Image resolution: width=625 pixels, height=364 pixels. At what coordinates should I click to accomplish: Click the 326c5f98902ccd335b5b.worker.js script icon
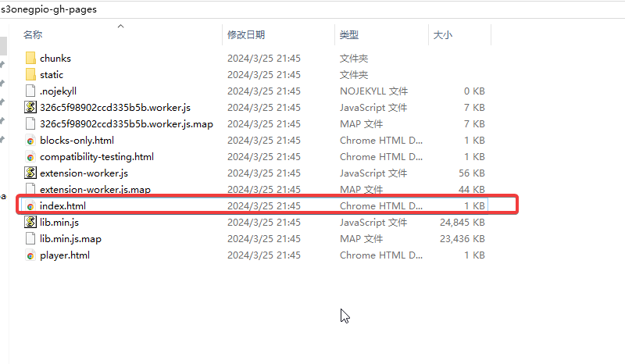point(30,107)
